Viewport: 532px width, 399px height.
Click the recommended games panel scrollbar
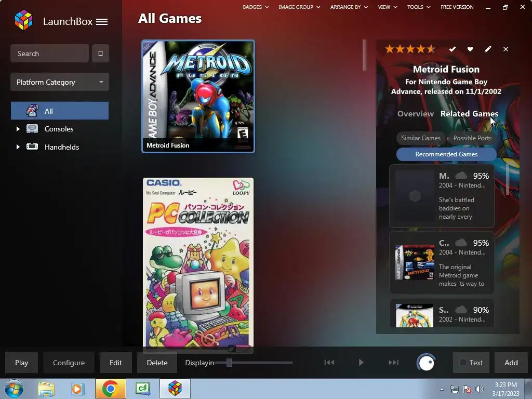(x=508, y=180)
